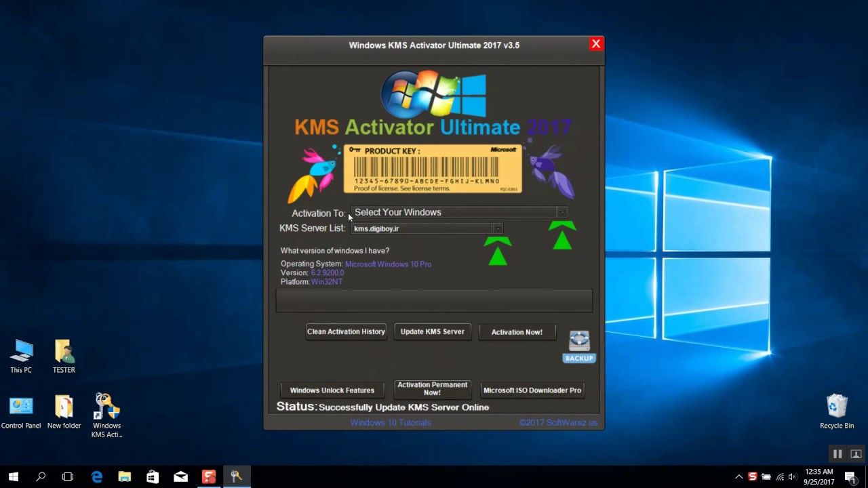
Task: Click Update KMS Server button
Action: [433, 331]
